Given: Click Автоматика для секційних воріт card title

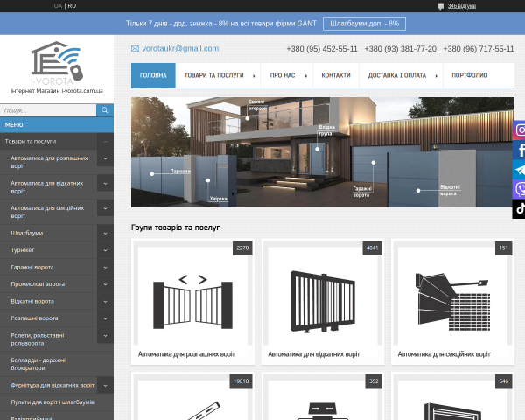Looking at the screenshot, I should (x=444, y=354).
